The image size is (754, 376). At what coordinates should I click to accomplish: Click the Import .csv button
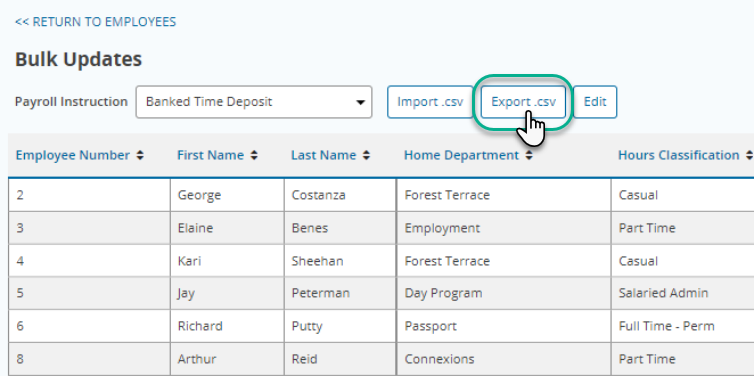(430, 102)
